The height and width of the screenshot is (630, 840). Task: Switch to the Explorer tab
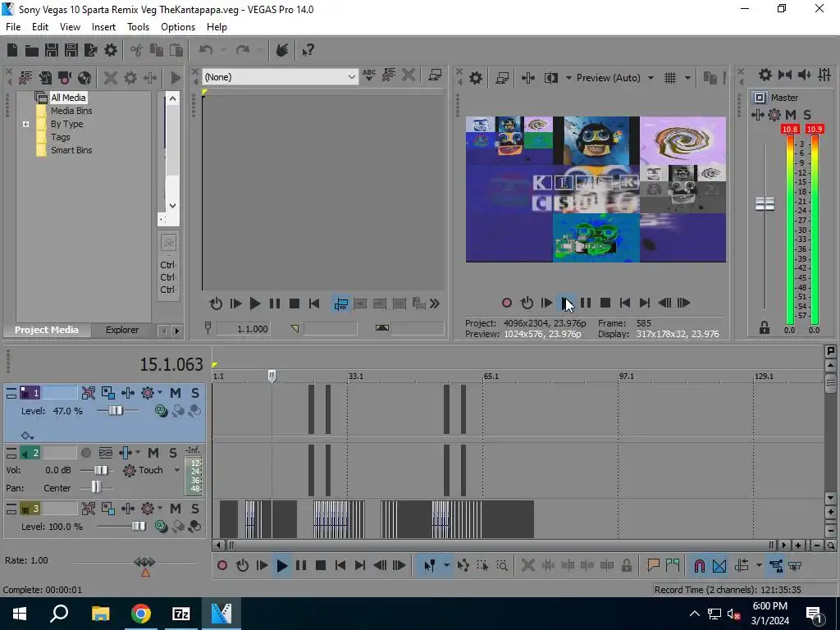pyautogui.click(x=122, y=330)
